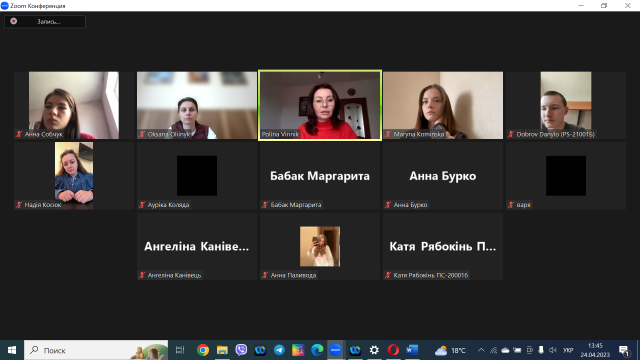
Task: Click muted mic icon next to Анна Собчук
Action: point(19,134)
